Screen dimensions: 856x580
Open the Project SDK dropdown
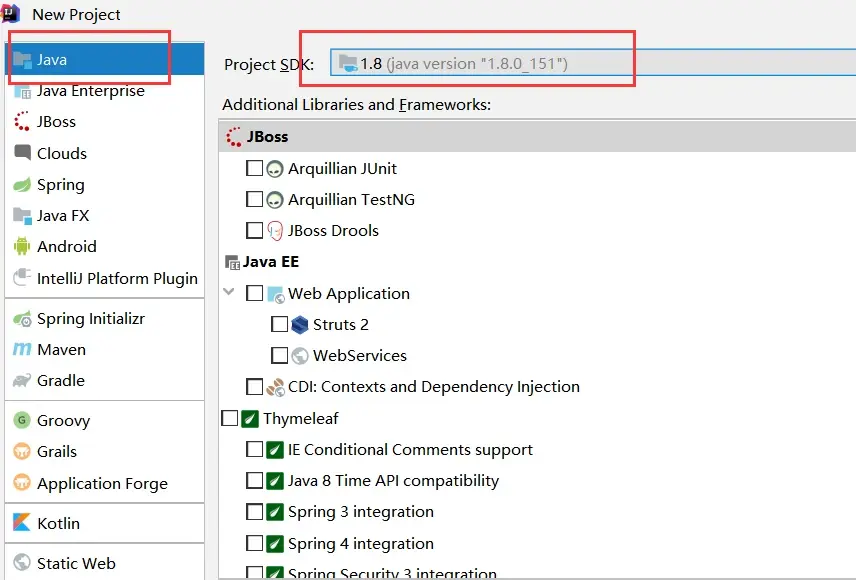click(x=593, y=63)
